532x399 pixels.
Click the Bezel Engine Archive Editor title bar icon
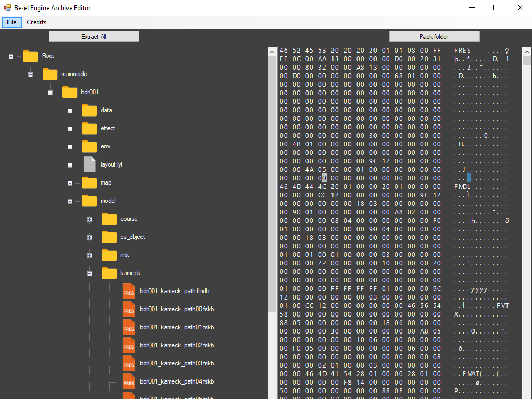pyautogui.click(x=7, y=7)
